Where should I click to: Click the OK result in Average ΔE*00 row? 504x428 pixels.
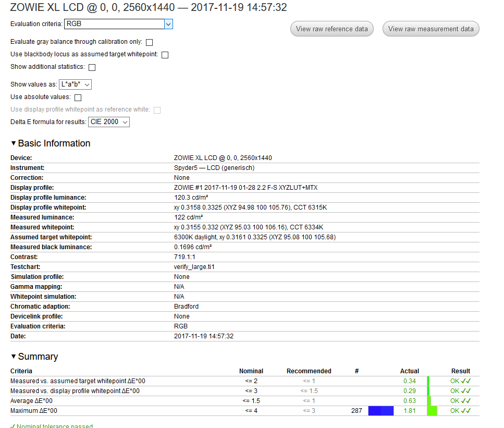(x=460, y=401)
